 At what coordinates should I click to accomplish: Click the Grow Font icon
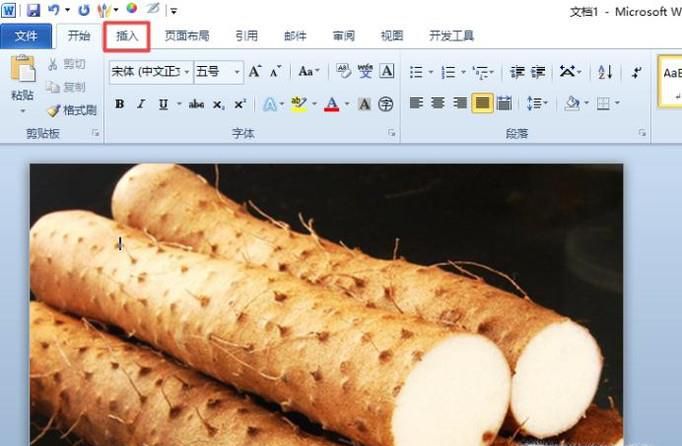[255, 71]
